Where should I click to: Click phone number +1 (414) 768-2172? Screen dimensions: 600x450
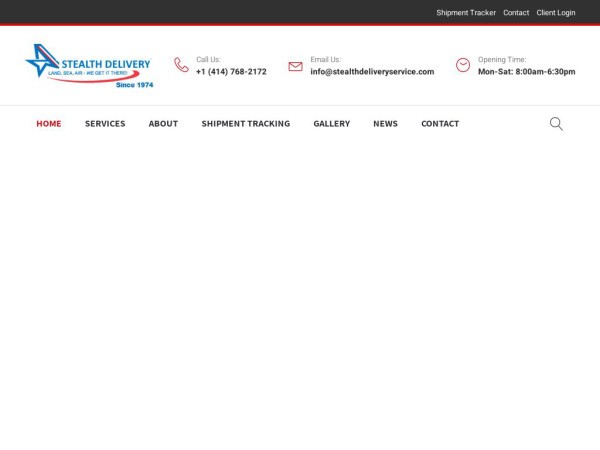coord(231,72)
